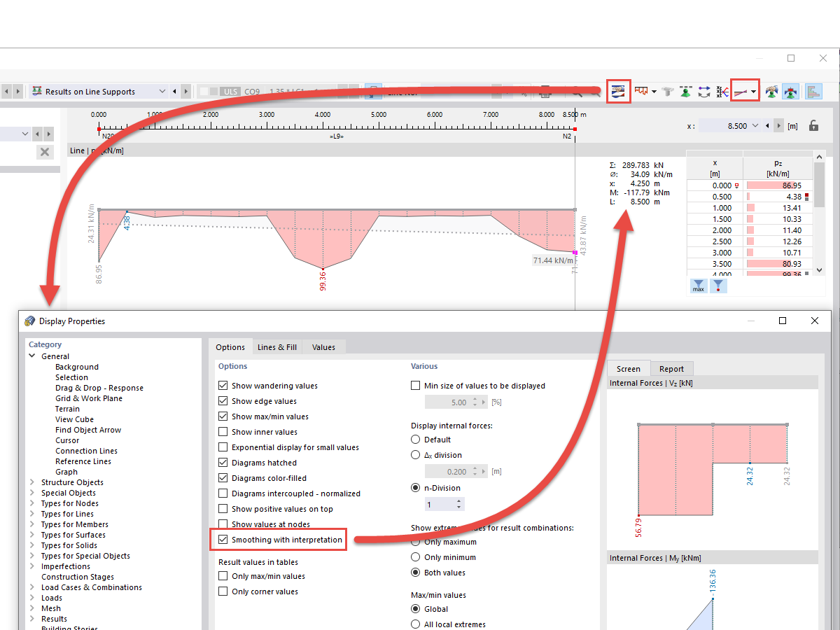Open the Display Properties smoothing icon in toolbar
The image size is (840, 630).
[619, 91]
